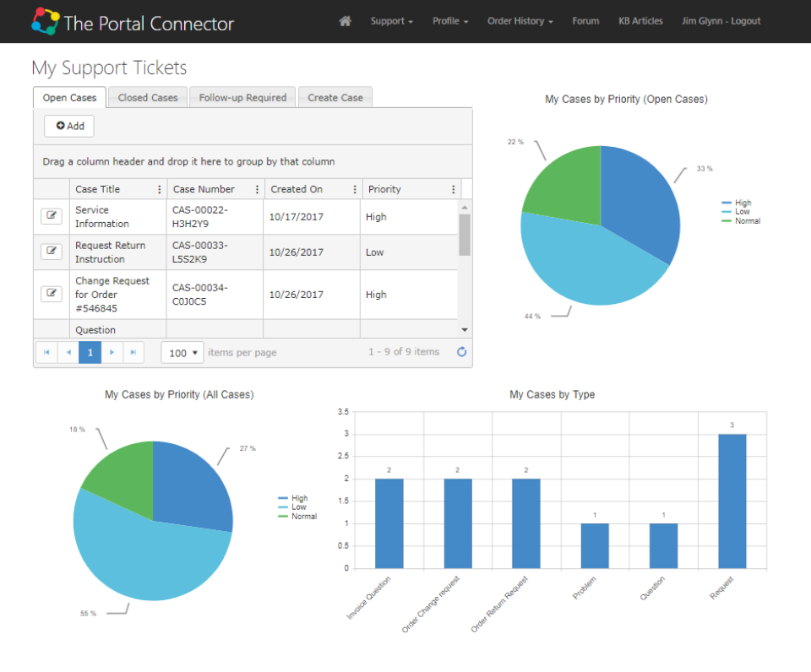Refresh the open cases grid

461,352
